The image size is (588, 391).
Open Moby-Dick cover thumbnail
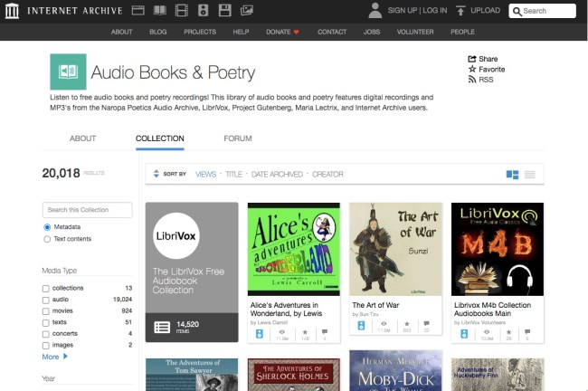395,371
